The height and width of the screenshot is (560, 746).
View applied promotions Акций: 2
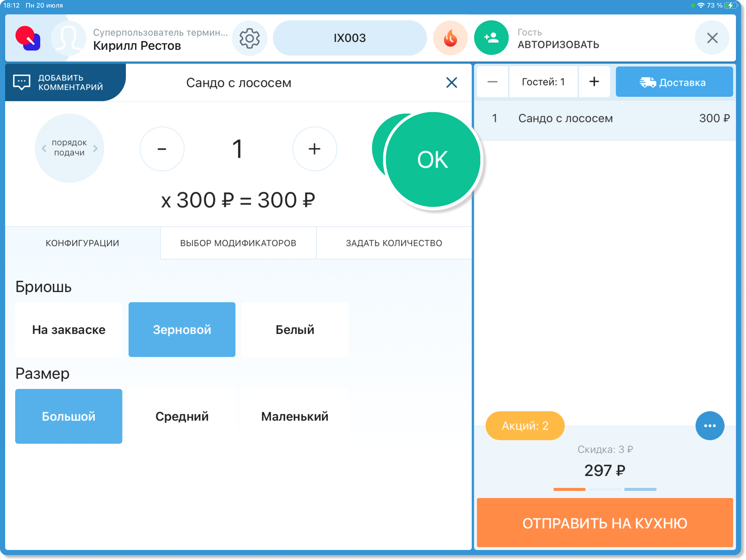pos(525,426)
